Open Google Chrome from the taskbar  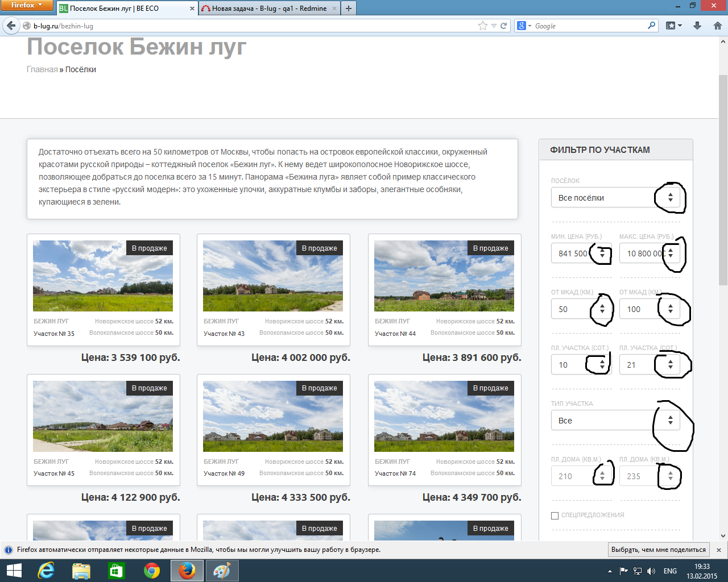[152, 571]
